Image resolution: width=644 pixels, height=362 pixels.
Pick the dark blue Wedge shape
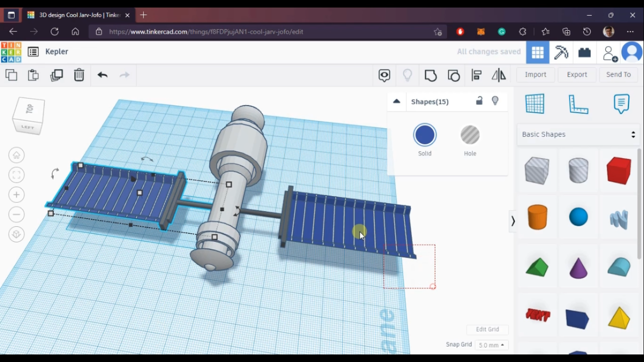578,319
